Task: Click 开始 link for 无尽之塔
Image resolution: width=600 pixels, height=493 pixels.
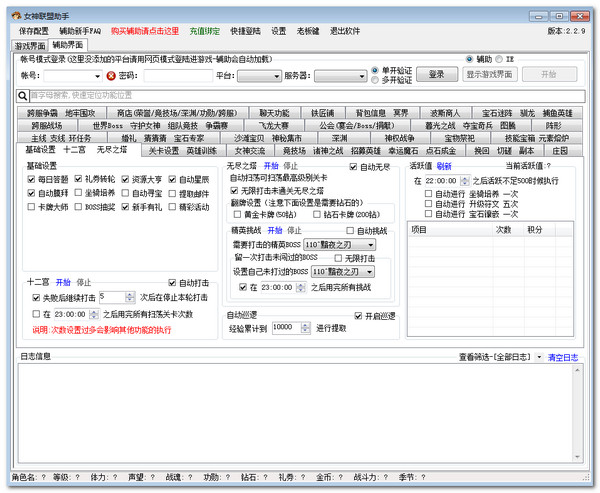Action: 272,164
